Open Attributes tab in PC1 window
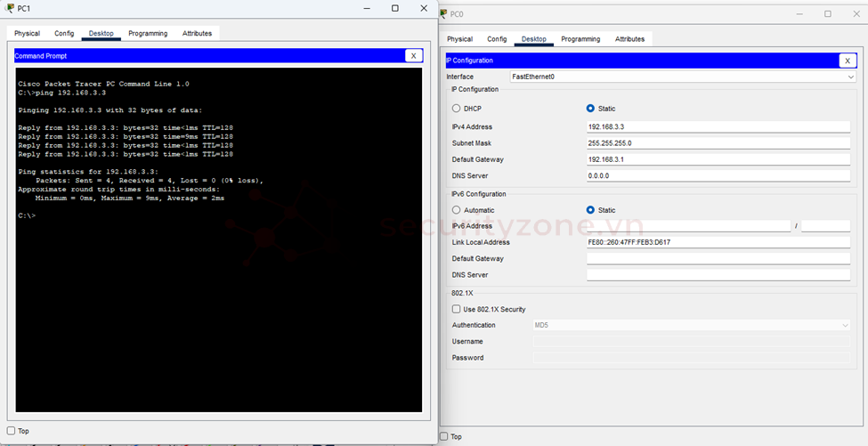868x446 pixels. click(197, 33)
